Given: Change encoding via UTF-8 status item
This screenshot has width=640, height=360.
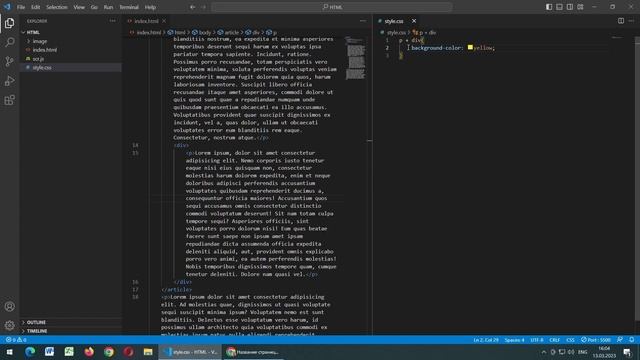Looking at the screenshot, I should 537,340.
